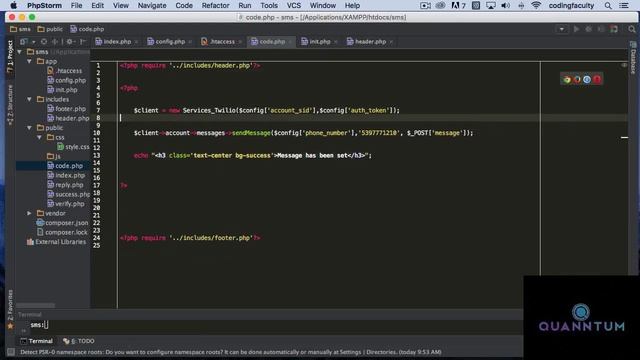Viewport: 640px width, 360px height.
Task: Collapse the app folder arrow
Action: [x=29, y=61]
